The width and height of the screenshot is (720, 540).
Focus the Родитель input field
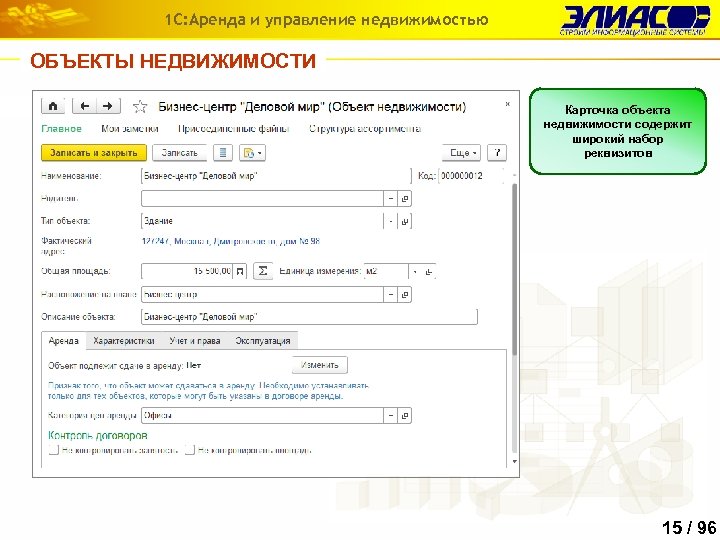click(262, 199)
